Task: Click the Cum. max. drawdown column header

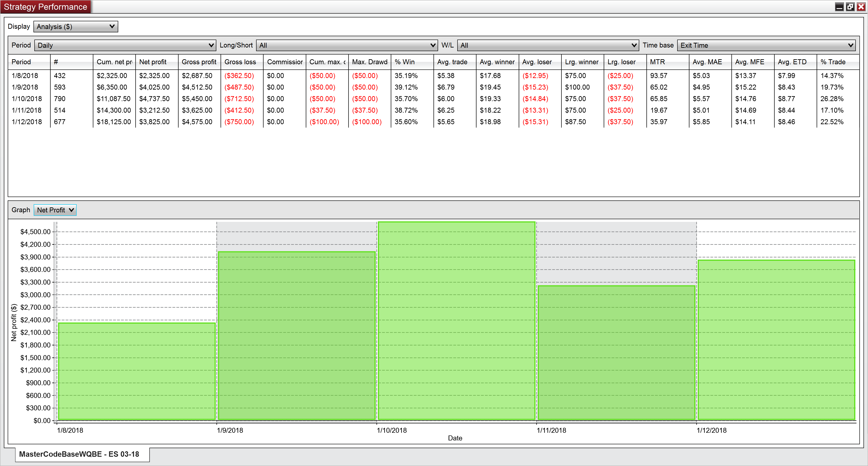Action: coord(327,62)
